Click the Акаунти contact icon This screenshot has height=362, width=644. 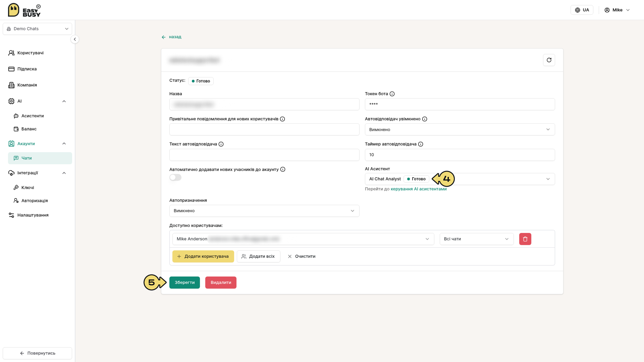point(11,144)
